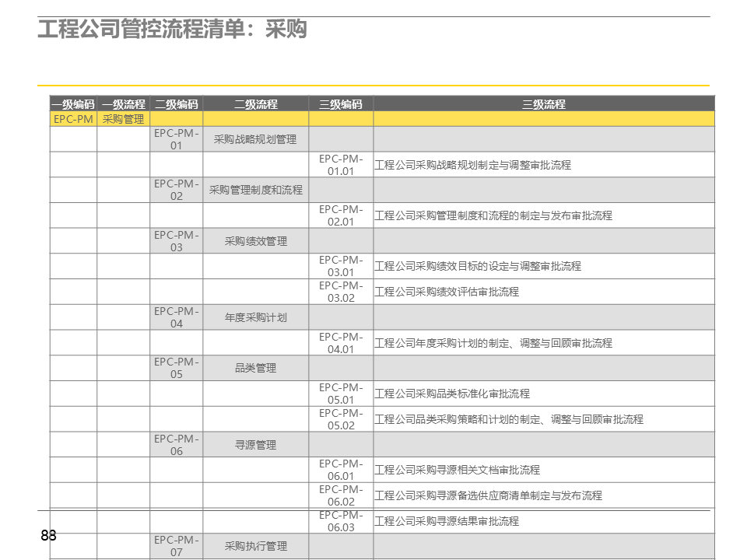The image size is (747, 560).
Task: Click the EPC-PM-06.03 code cell
Action: pos(341,521)
